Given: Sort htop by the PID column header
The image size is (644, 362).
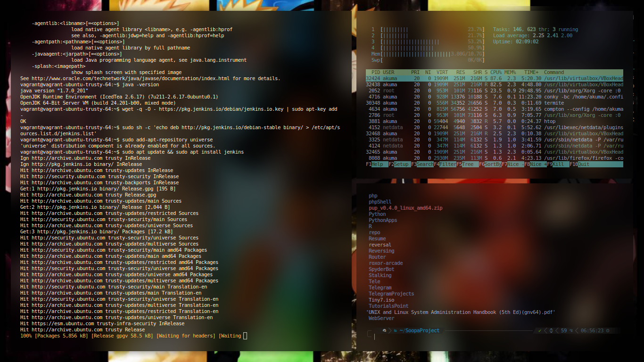Looking at the screenshot, I should 376,72.
